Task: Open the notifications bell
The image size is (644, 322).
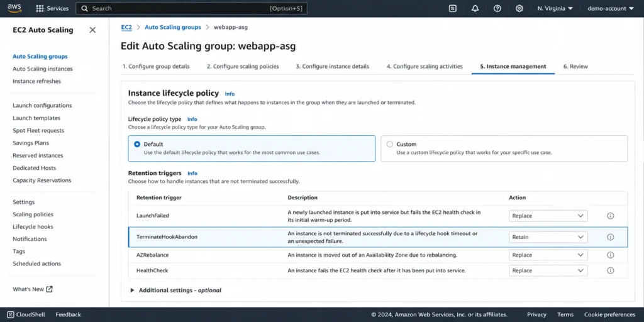Action: tap(475, 9)
